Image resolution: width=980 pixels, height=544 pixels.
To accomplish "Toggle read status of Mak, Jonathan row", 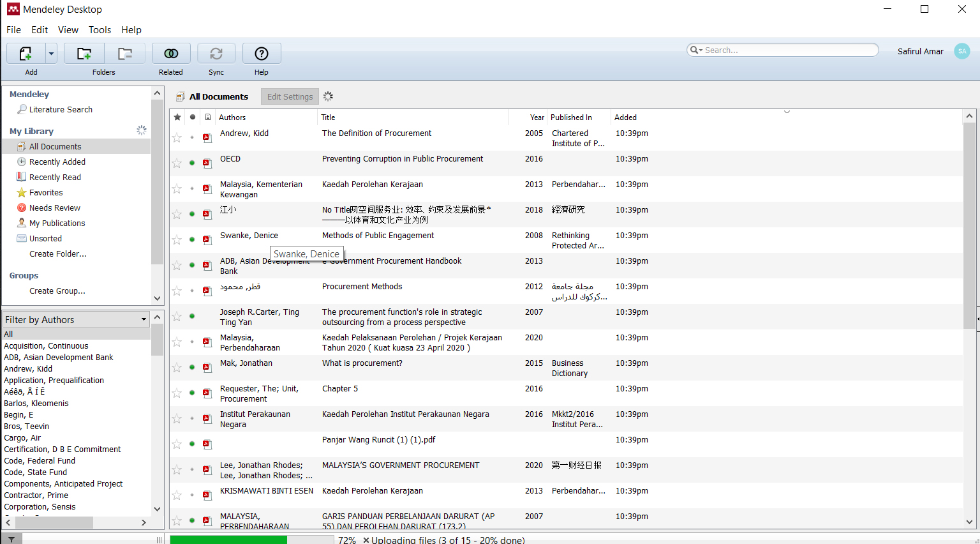I will click(192, 367).
